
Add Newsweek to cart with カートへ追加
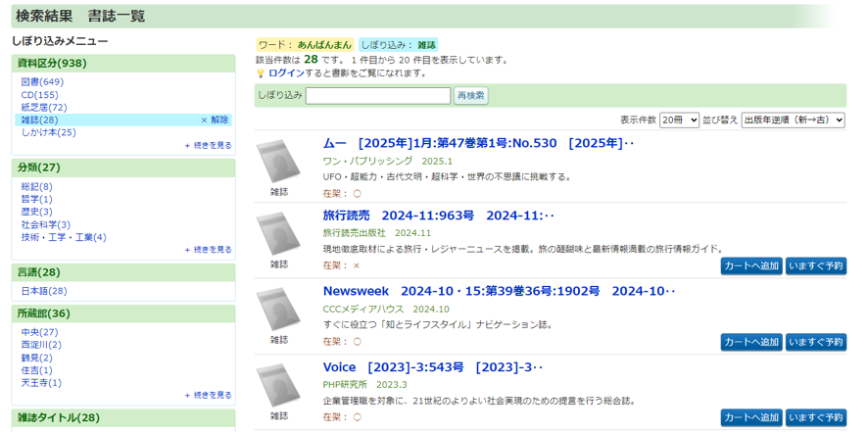751,342
